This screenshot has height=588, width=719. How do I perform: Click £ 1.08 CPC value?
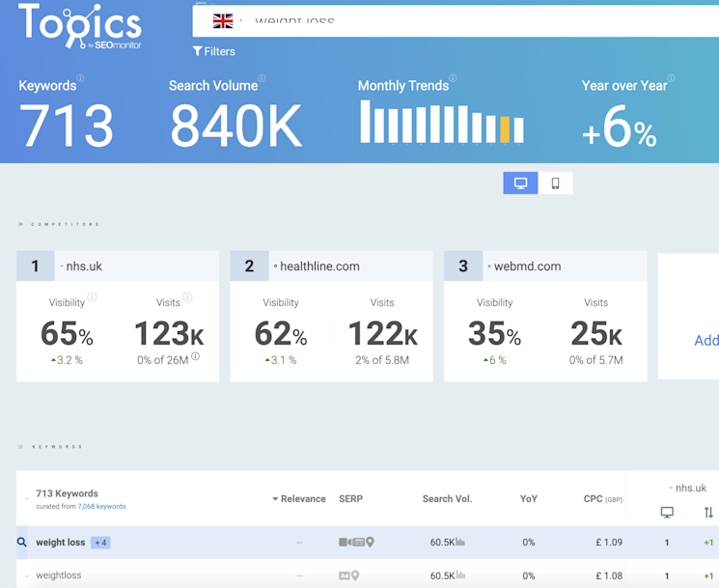609,575
